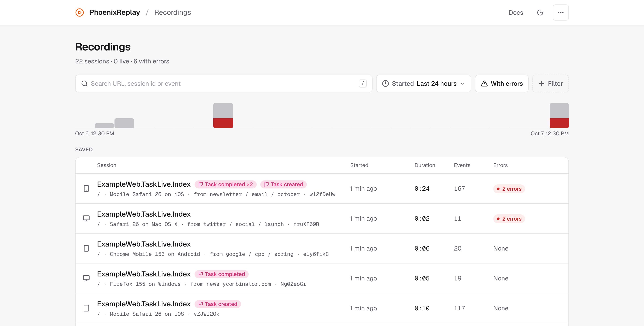Viewport: 644px width, 326px height.
Task: Open Started Last 24 hours dropdown
Action: [x=424, y=84]
